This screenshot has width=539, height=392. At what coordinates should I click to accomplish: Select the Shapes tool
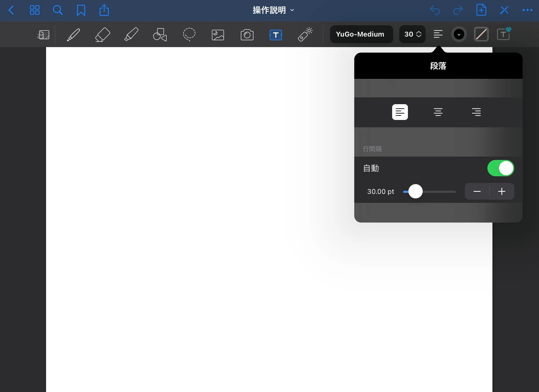[x=160, y=34]
